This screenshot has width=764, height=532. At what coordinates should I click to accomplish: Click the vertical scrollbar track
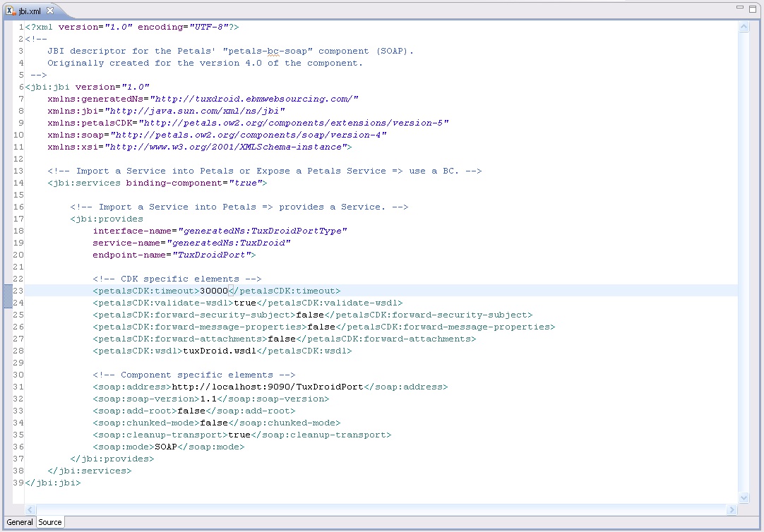coord(744,261)
